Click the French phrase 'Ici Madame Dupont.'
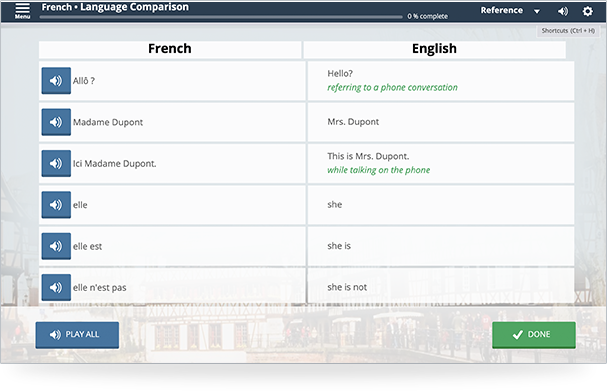Image resolution: width=607 pixels, height=391 pixels. click(x=115, y=164)
